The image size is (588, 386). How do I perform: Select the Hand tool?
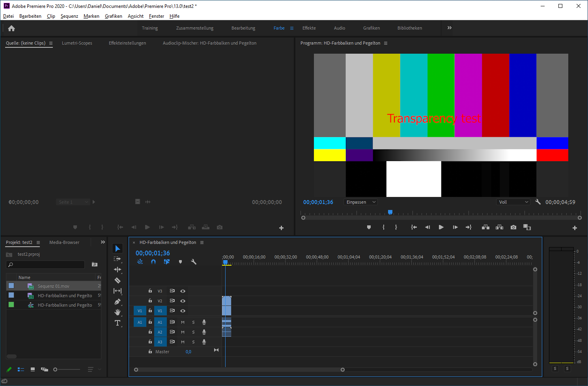pyautogui.click(x=118, y=312)
